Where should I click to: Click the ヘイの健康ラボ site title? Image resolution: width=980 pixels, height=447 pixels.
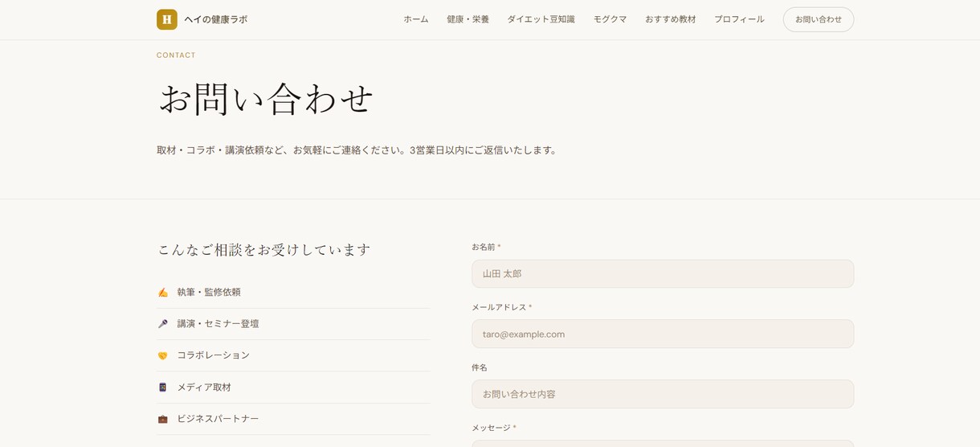[216, 19]
